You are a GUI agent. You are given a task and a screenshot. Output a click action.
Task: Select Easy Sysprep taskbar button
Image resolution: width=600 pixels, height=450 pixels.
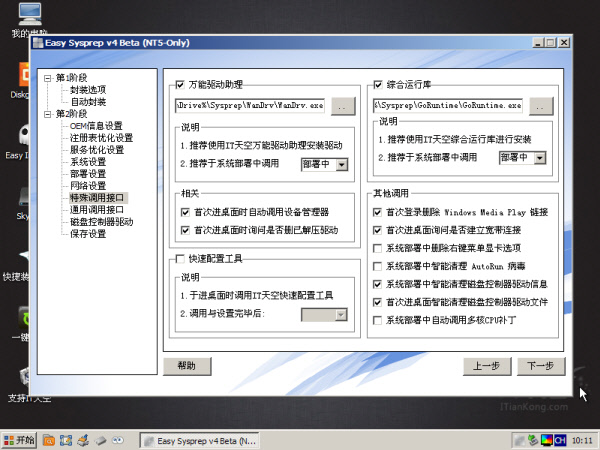[x=199, y=441]
